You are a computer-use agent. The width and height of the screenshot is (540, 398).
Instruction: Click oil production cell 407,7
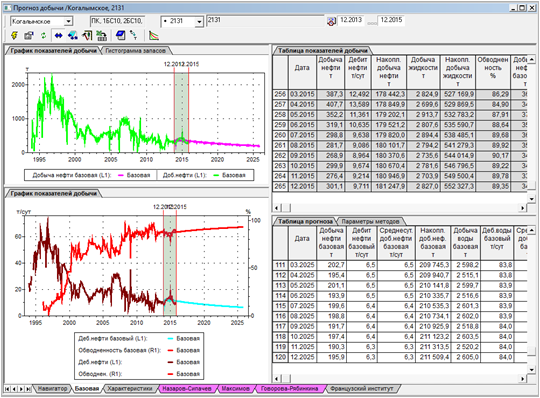click(x=331, y=104)
